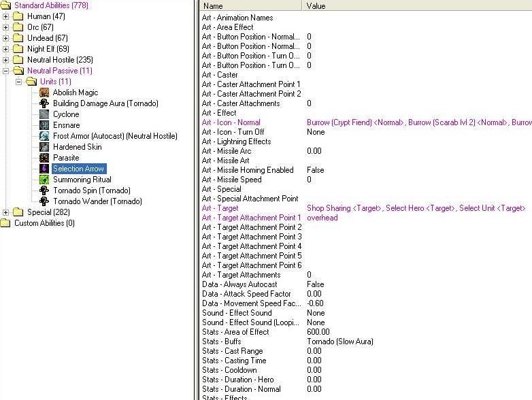Click the Human folder icon
Viewport: 532px width, 400px height.
[18, 16]
